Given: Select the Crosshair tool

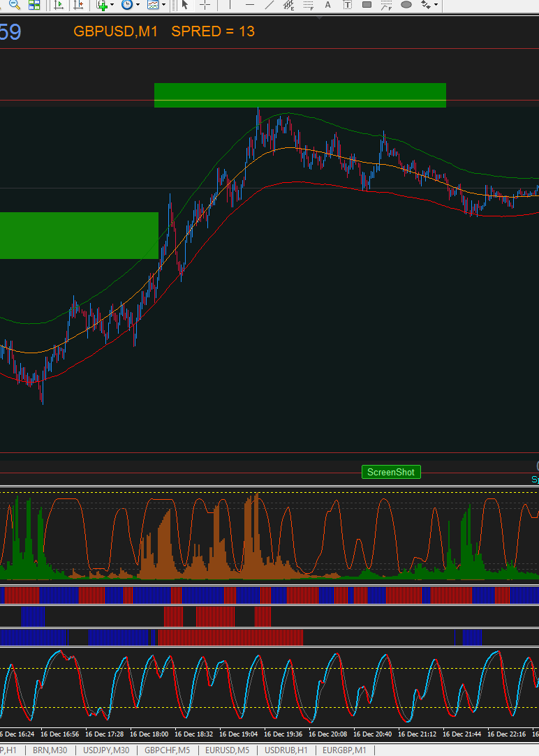Looking at the screenshot, I should click(x=205, y=5).
